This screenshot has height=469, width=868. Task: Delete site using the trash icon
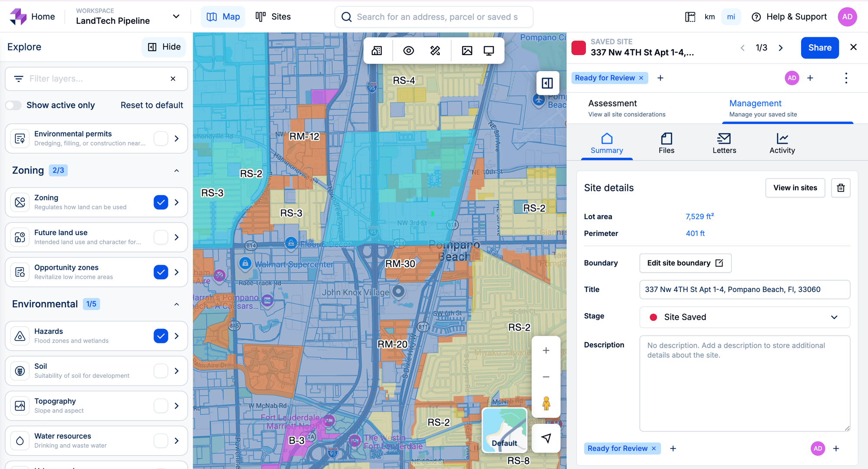click(x=841, y=188)
